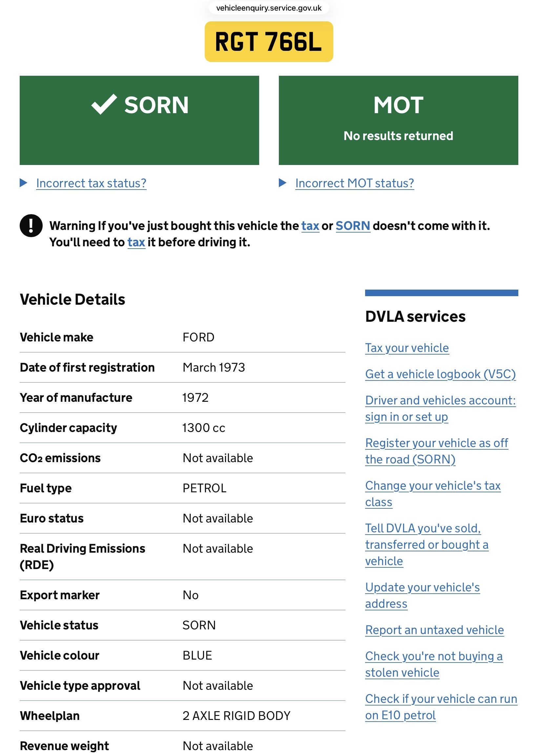Click the first 'tax' link in warning

(x=310, y=226)
